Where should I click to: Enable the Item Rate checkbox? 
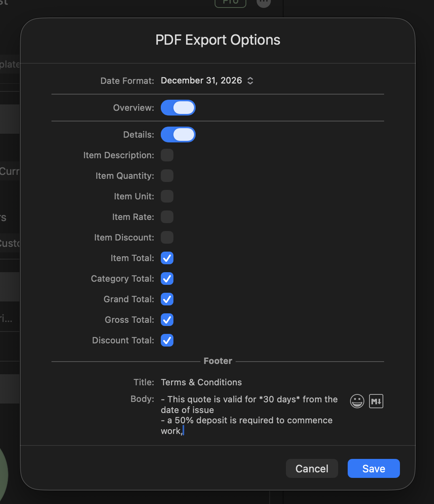pos(167,217)
